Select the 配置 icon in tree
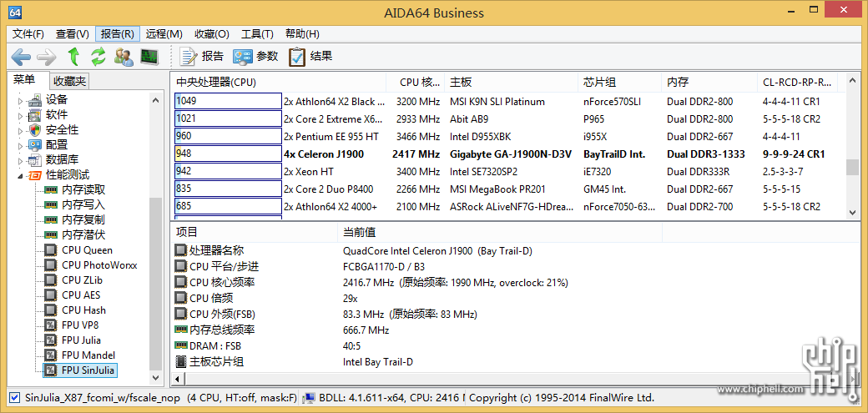Viewport: 868px width, 413px height. (x=35, y=145)
